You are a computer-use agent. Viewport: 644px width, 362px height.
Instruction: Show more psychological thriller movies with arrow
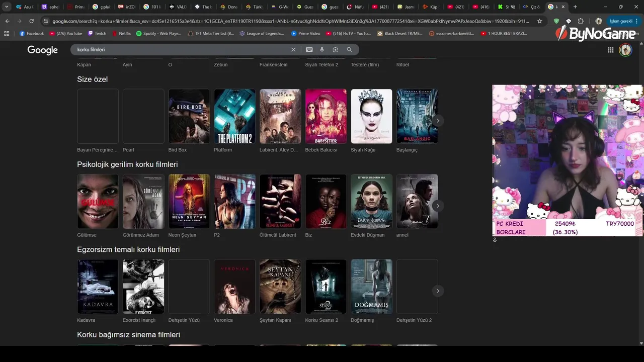[438, 206]
